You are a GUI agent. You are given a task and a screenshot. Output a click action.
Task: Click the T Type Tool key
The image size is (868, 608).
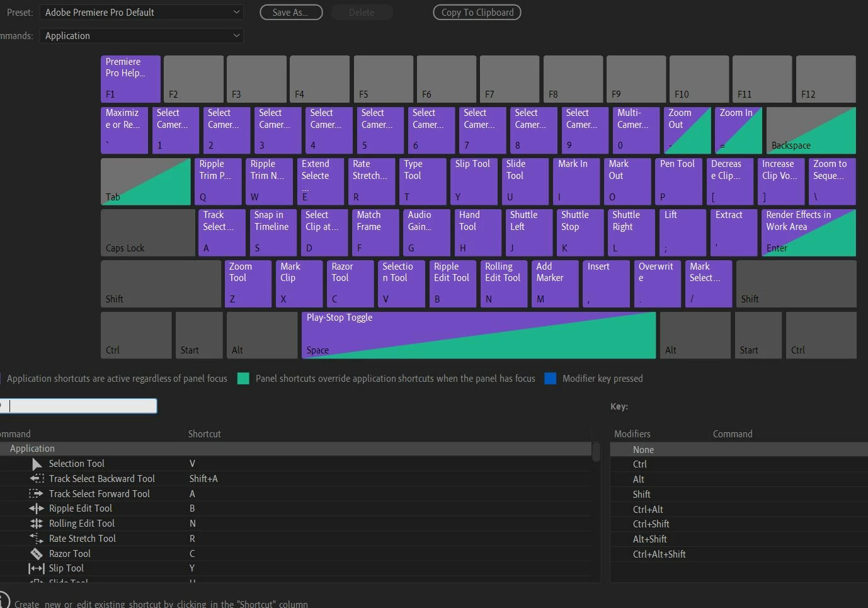coord(423,181)
